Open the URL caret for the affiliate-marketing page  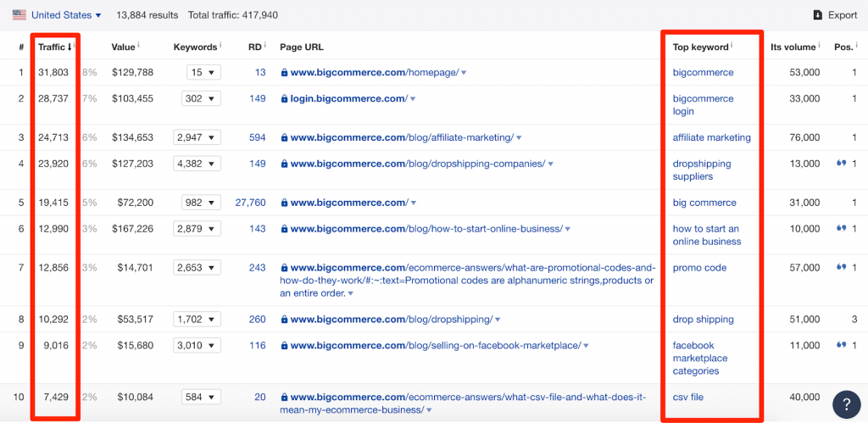click(519, 138)
